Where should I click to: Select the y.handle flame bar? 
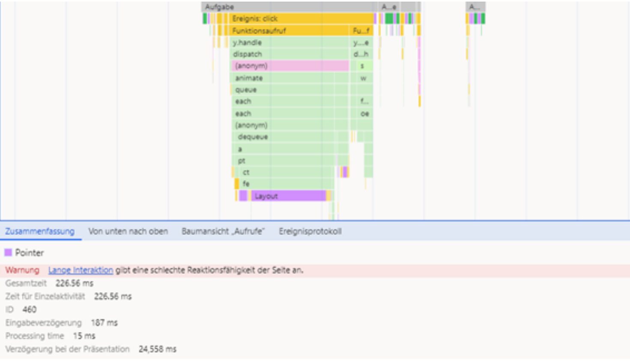(289, 42)
